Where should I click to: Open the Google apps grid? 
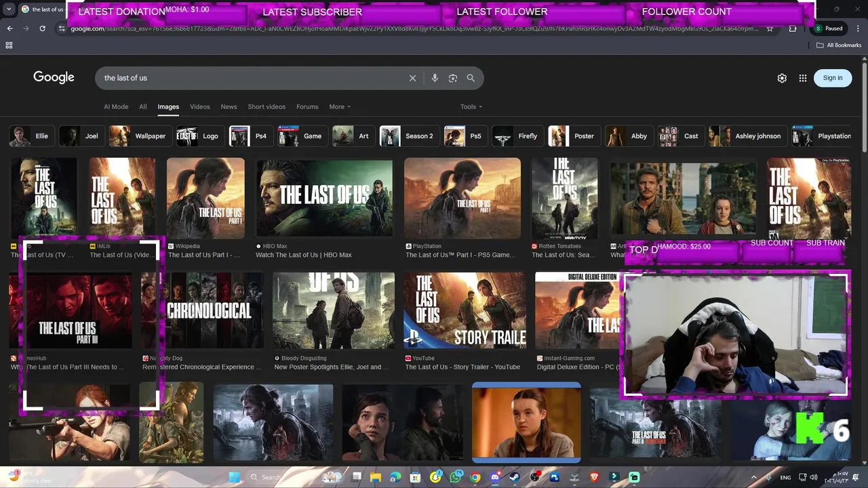[803, 78]
